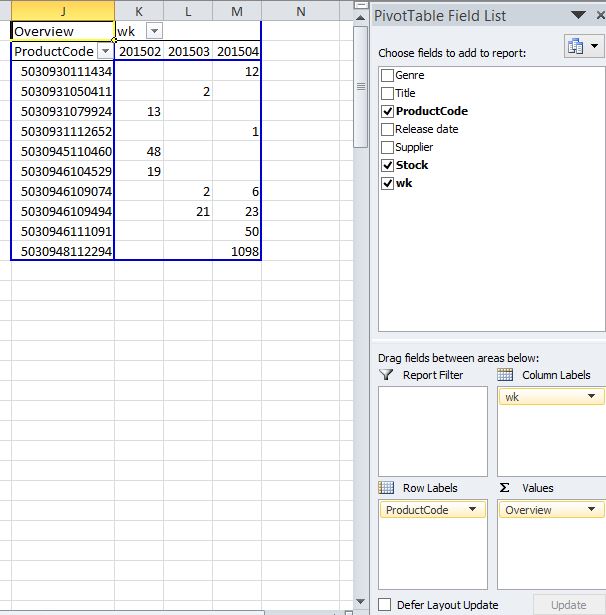Select the cell with value 23
This screenshot has height=615, width=606.
click(237, 211)
